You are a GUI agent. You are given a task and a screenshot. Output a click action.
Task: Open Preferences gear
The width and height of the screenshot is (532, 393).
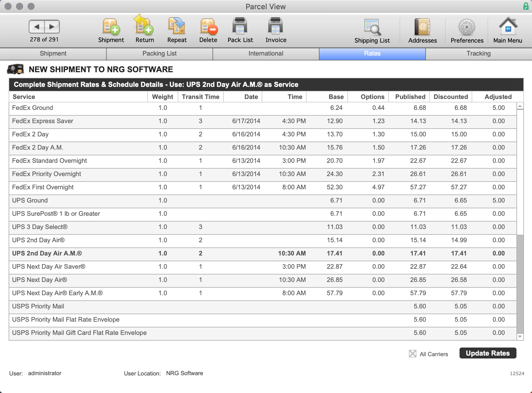467,31
